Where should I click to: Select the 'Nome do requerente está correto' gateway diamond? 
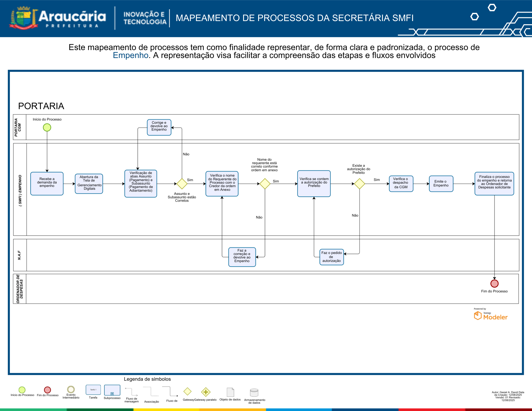point(265,184)
